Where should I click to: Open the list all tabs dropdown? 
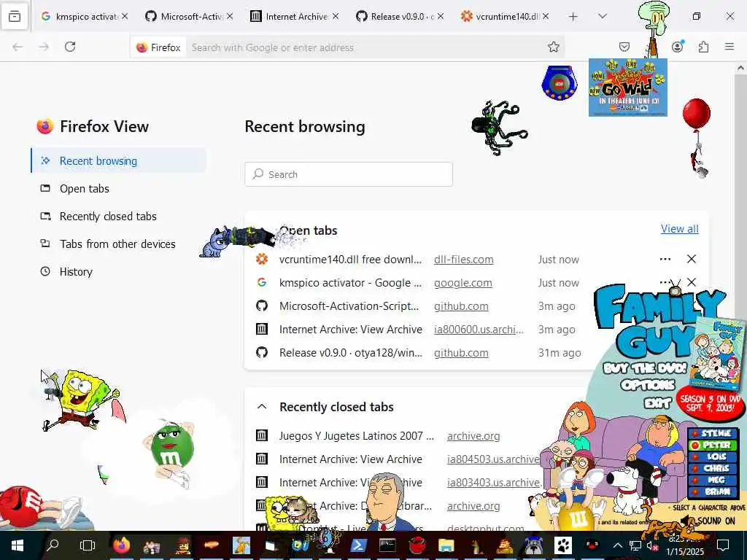point(603,17)
